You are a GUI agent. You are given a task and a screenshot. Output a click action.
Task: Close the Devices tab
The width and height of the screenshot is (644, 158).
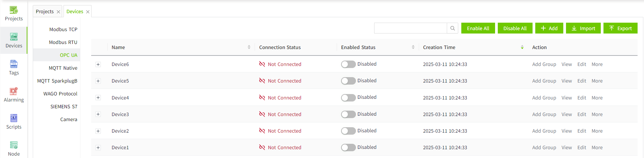pyautogui.click(x=88, y=12)
